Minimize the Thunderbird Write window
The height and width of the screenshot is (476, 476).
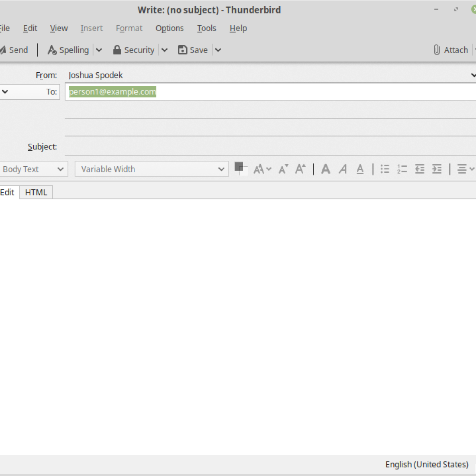(x=436, y=10)
